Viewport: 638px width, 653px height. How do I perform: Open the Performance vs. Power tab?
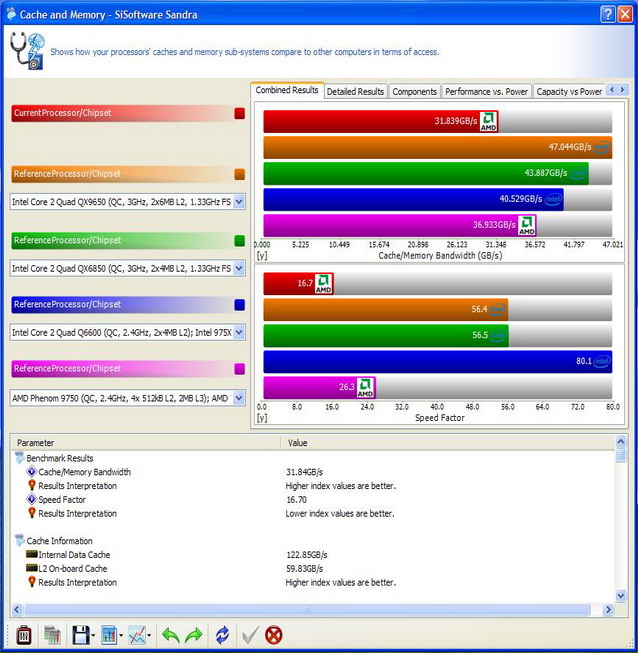click(486, 92)
